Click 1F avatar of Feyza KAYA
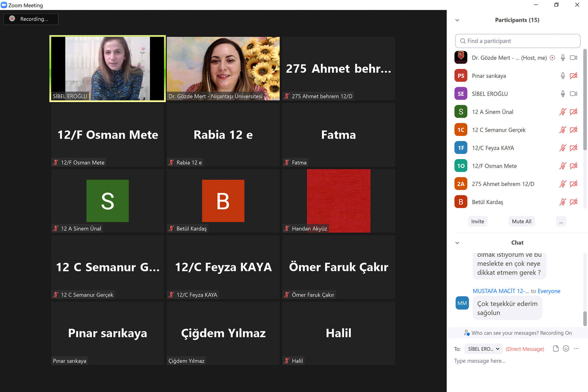Image resolution: width=588 pixels, height=392 pixels. 461,148
